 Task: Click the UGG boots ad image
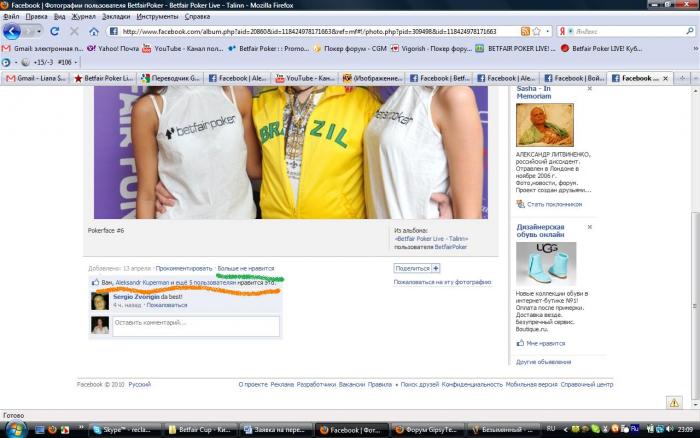click(x=546, y=263)
